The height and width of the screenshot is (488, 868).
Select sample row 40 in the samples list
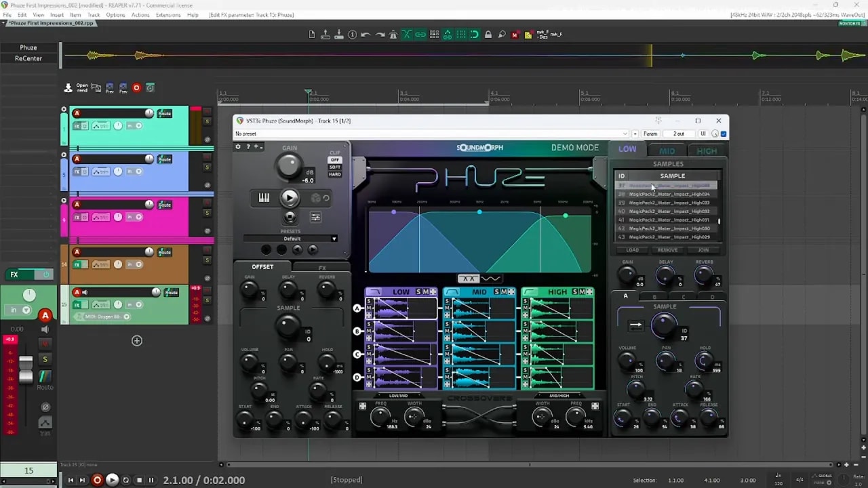click(x=667, y=211)
